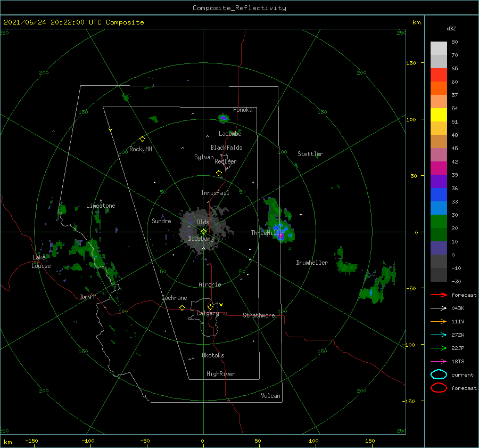Click the Vulcan city label
The width and height of the screenshot is (479, 448).
(271, 396)
